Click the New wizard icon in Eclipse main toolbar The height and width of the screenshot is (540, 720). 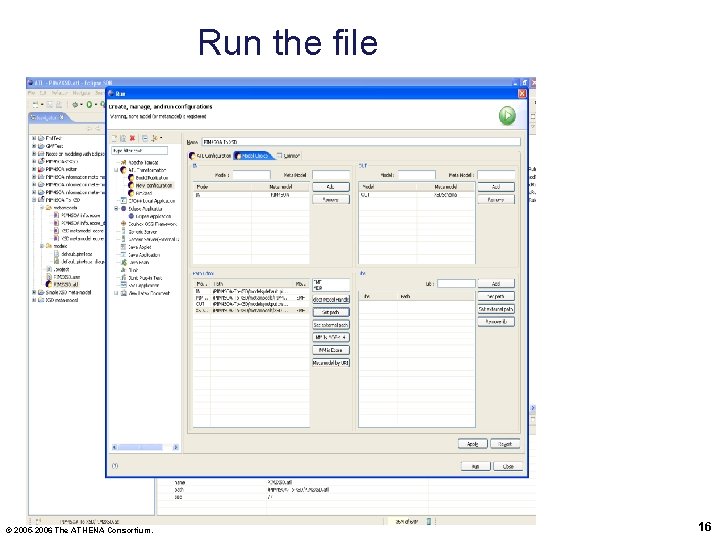click(x=37, y=105)
